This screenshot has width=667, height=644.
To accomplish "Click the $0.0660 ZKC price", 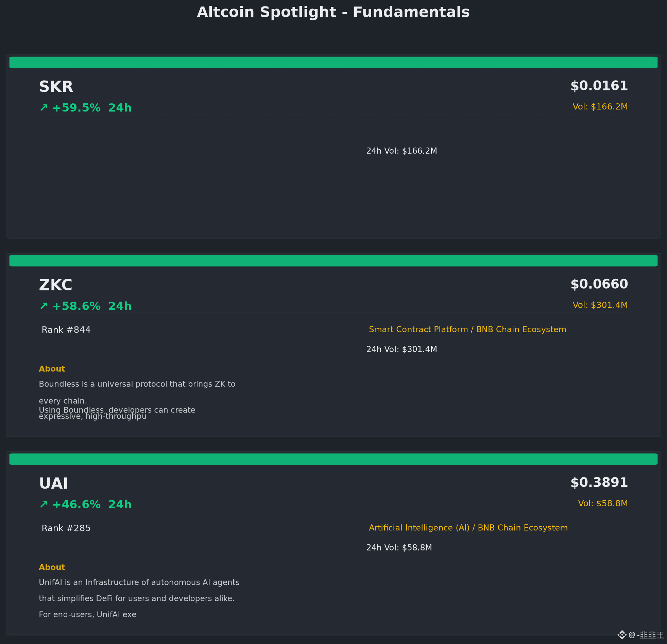I will click(599, 284).
